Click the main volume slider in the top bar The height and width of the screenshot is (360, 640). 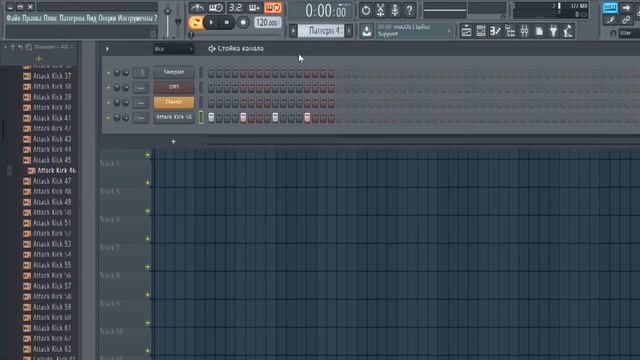point(168,22)
